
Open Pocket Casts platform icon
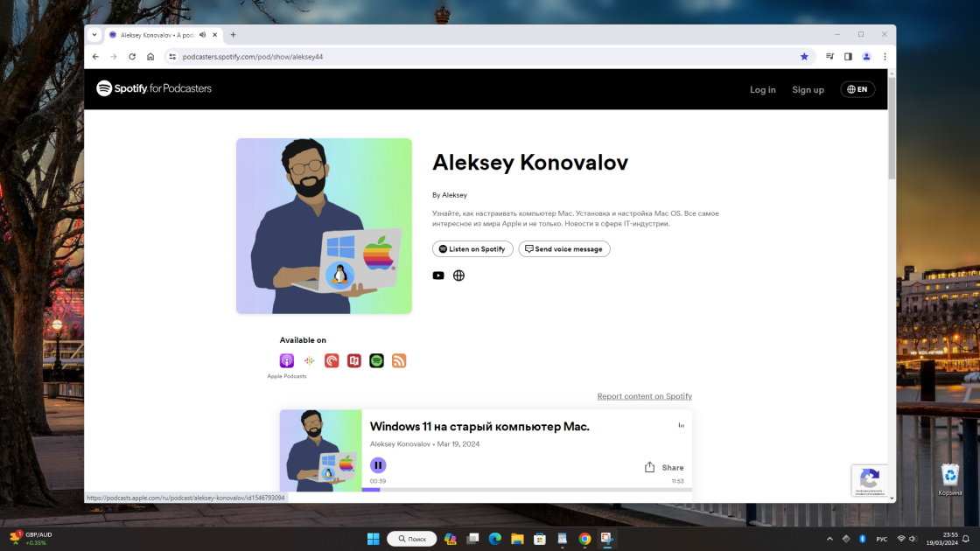[332, 360]
